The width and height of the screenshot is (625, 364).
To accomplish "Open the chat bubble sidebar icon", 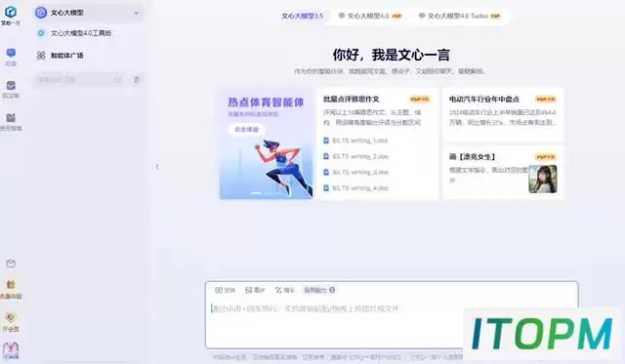I will coord(11,53).
